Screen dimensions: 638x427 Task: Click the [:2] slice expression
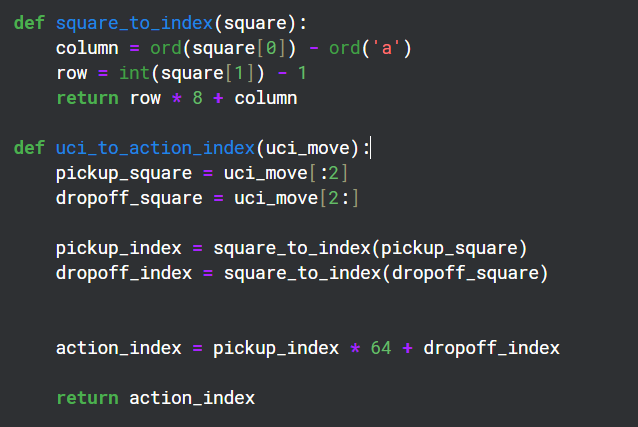(x=332, y=173)
